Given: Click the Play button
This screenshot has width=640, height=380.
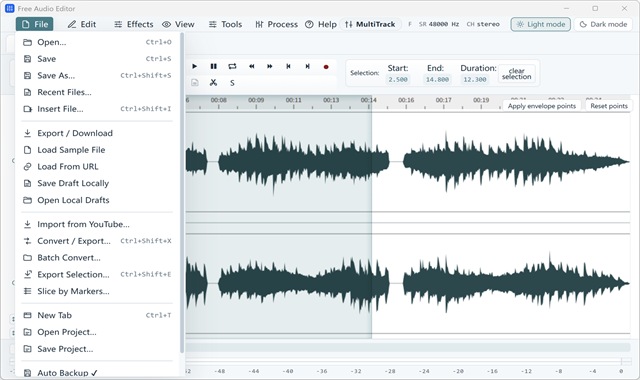Looking at the screenshot, I should tap(194, 67).
